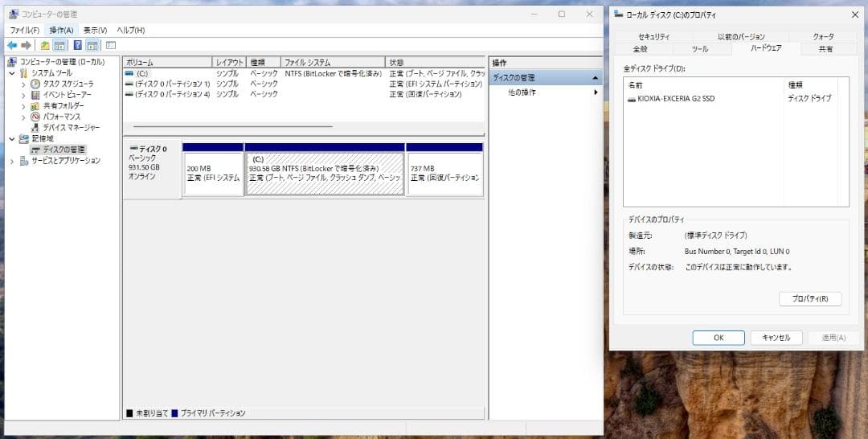The image size is (868, 439).
Task: Expand the サービスとアプリケーション tree node
Action: 11,161
